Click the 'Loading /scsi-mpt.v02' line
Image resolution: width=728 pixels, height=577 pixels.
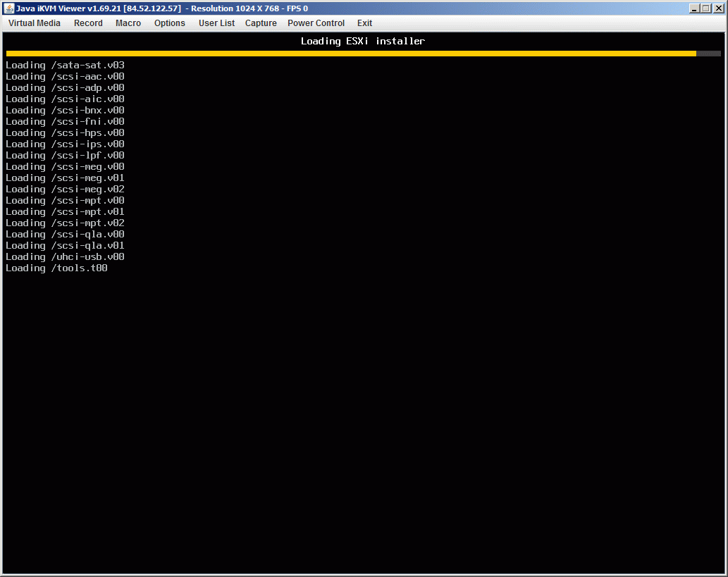(x=65, y=223)
